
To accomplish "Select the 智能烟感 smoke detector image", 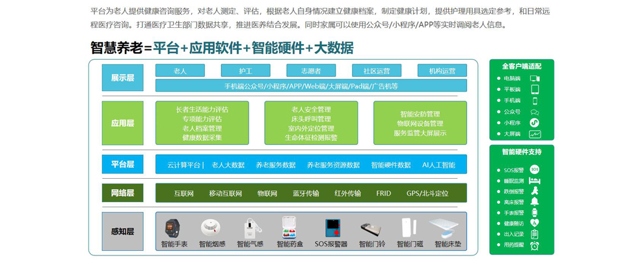I will click(x=211, y=228).
